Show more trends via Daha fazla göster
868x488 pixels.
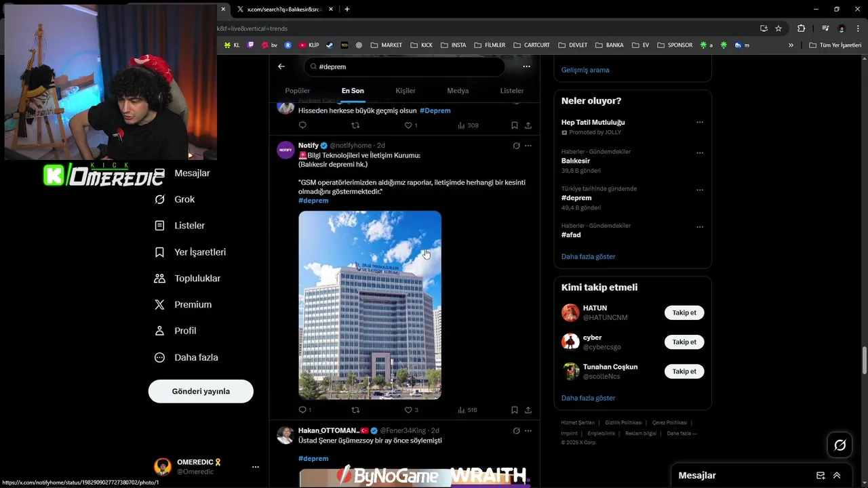pos(589,257)
